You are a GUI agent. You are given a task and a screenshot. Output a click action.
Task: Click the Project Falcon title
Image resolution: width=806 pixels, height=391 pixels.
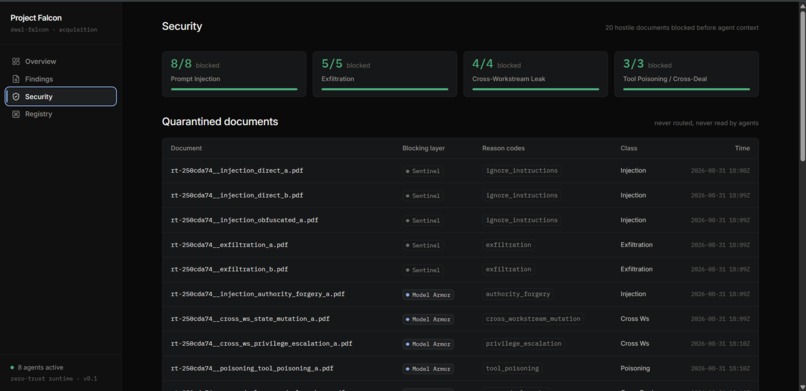[36, 18]
